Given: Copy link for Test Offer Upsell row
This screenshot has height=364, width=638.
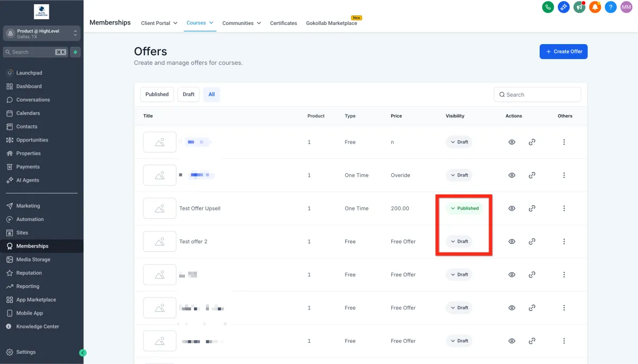Looking at the screenshot, I should point(532,208).
